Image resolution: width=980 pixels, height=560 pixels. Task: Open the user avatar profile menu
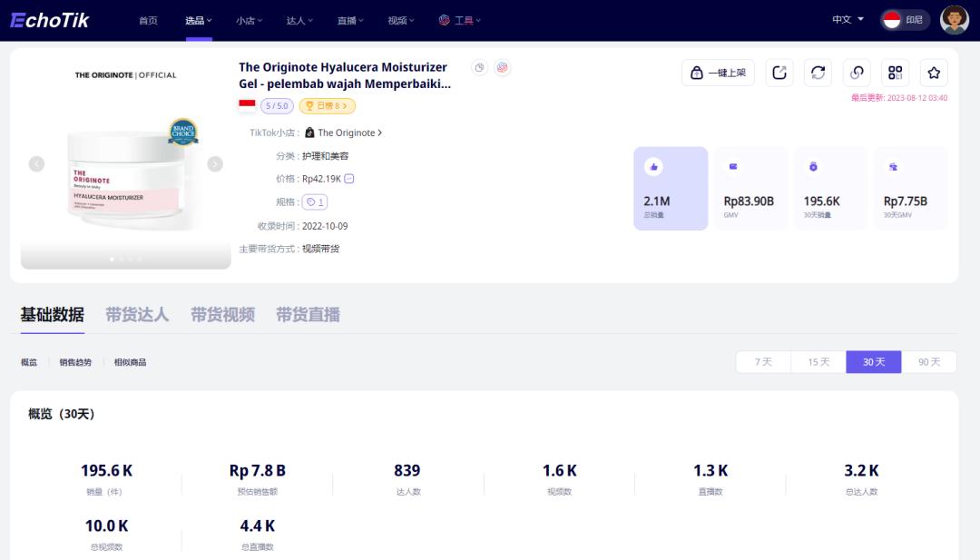click(x=955, y=20)
